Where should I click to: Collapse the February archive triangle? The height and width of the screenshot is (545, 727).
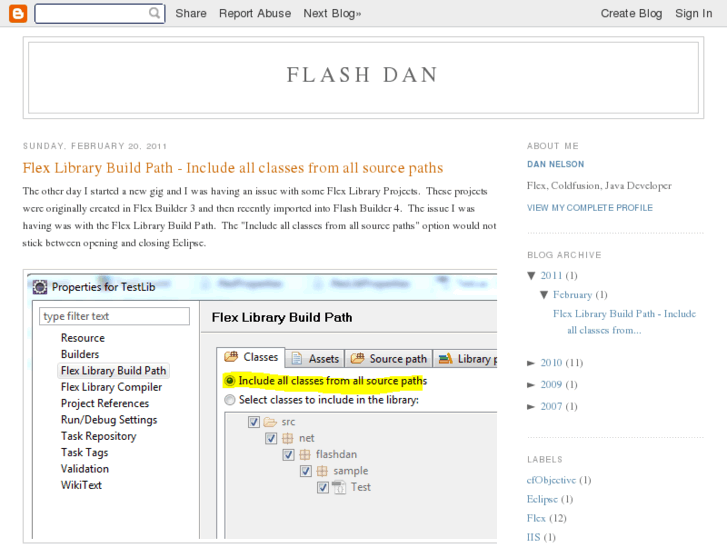[544, 295]
